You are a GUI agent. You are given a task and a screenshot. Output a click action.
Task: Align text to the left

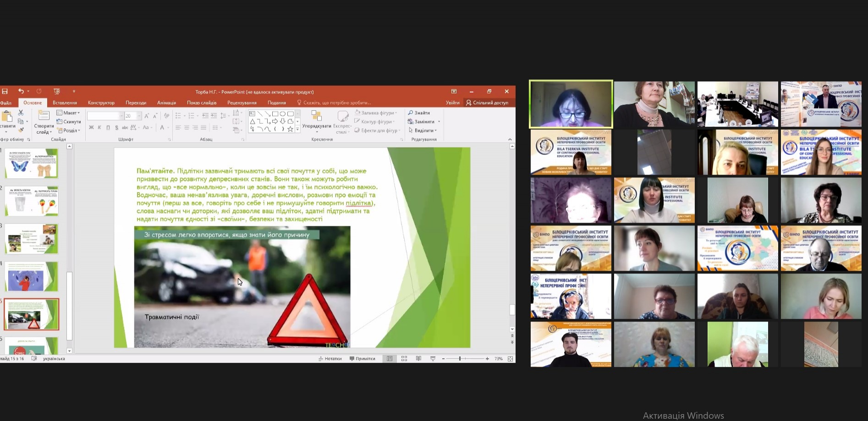click(x=178, y=127)
